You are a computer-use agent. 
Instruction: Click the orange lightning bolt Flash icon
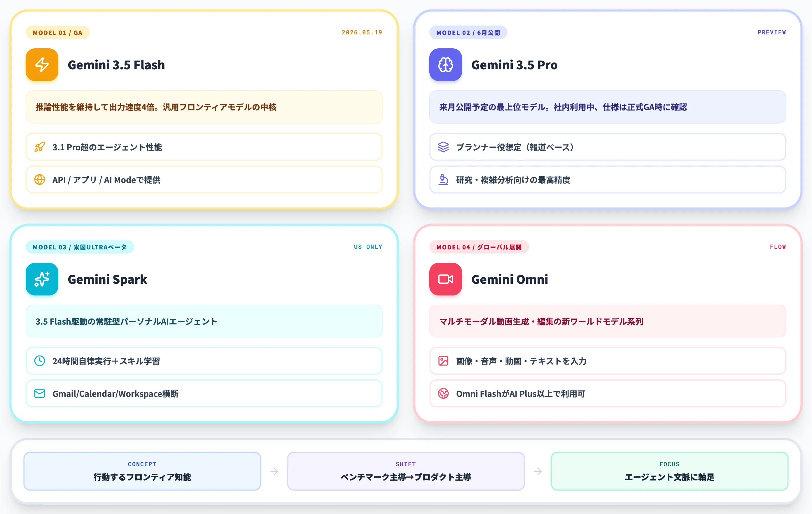click(x=42, y=65)
